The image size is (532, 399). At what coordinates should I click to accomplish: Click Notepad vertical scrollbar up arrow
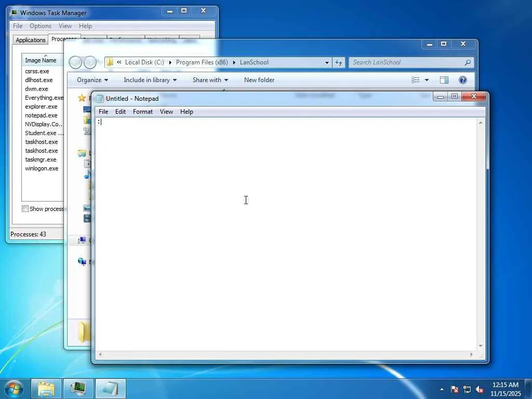point(481,123)
